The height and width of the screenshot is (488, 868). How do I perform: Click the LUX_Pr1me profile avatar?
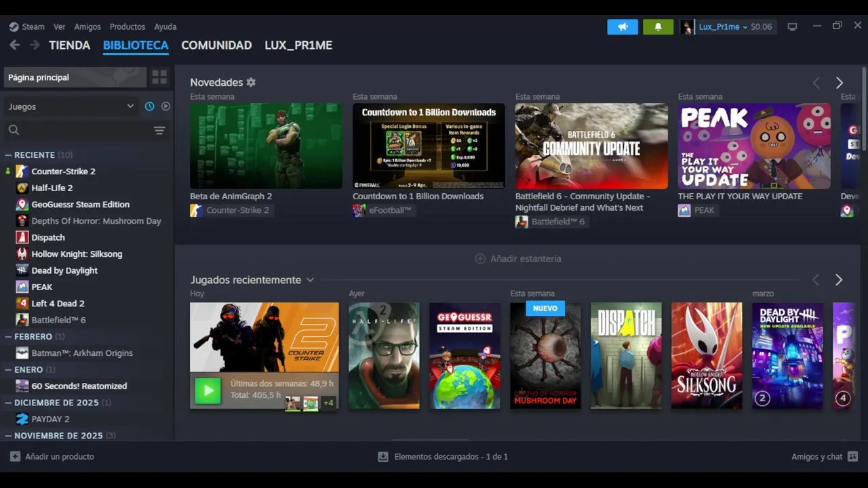coord(688,27)
